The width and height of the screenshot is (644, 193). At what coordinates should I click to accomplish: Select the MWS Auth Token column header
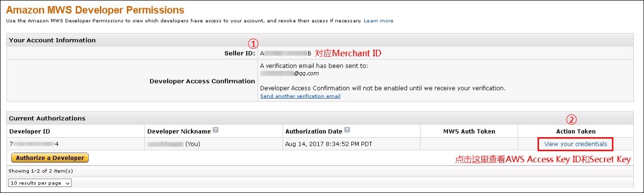(x=469, y=132)
